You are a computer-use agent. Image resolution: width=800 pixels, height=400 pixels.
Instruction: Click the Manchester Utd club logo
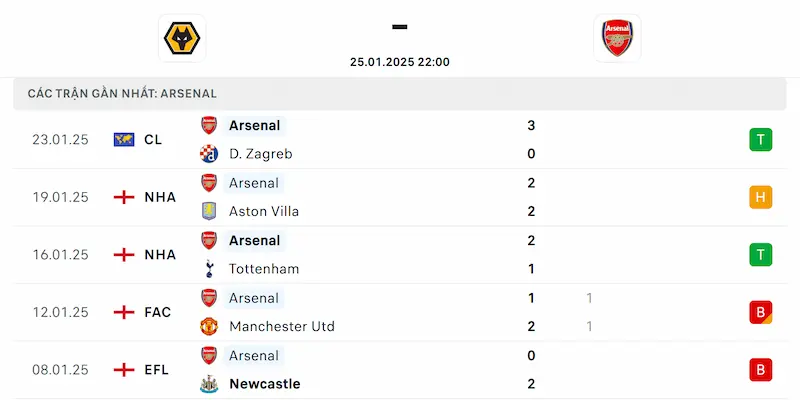coord(209,326)
